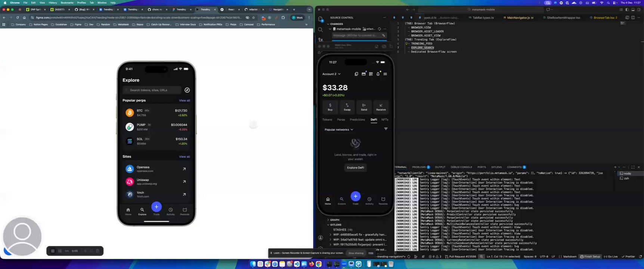Viewport: 644px width, 269px height.
Task: Click the Chrome bookmark star icon
Action: (254, 18)
